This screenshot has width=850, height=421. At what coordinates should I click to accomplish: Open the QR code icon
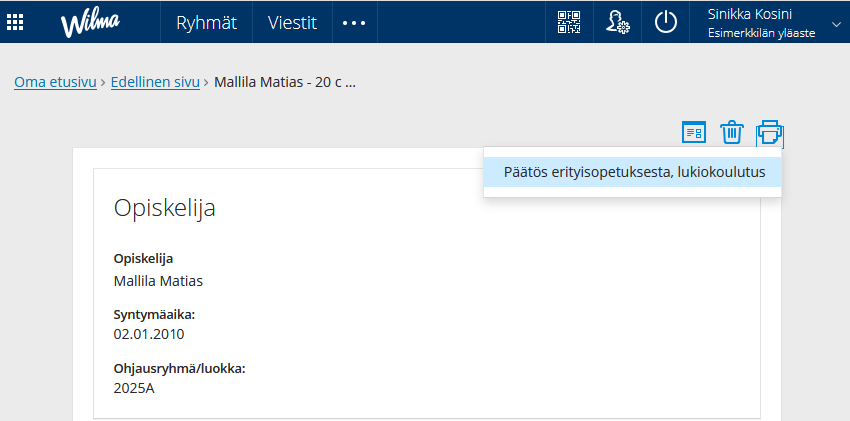coord(569,22)
